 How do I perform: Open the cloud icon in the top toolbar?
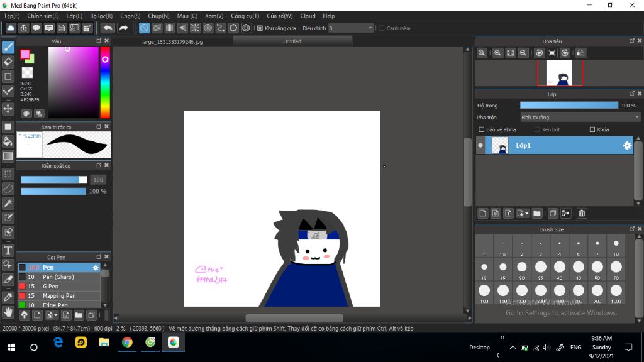[x=11, y=28]
